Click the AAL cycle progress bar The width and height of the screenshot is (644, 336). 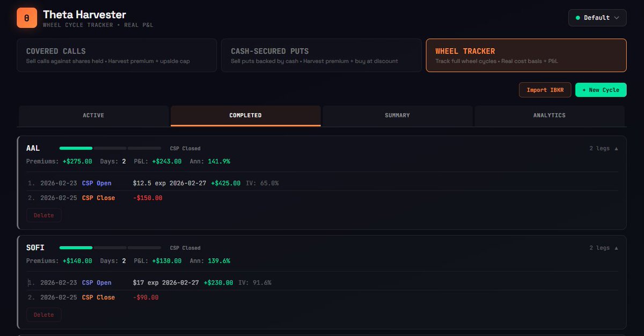[110, 148]
